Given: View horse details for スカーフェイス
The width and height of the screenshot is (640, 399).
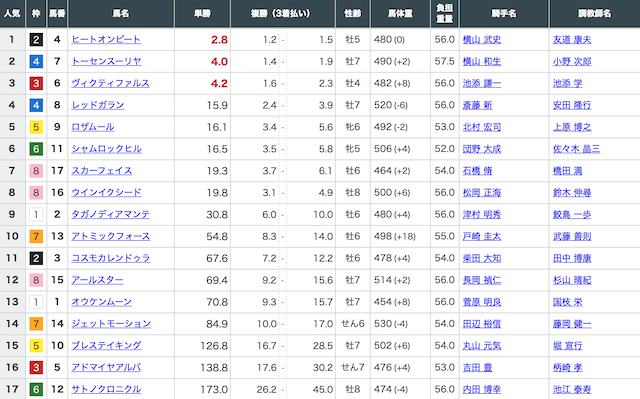Looking at the screenshot, I should 102,171.
